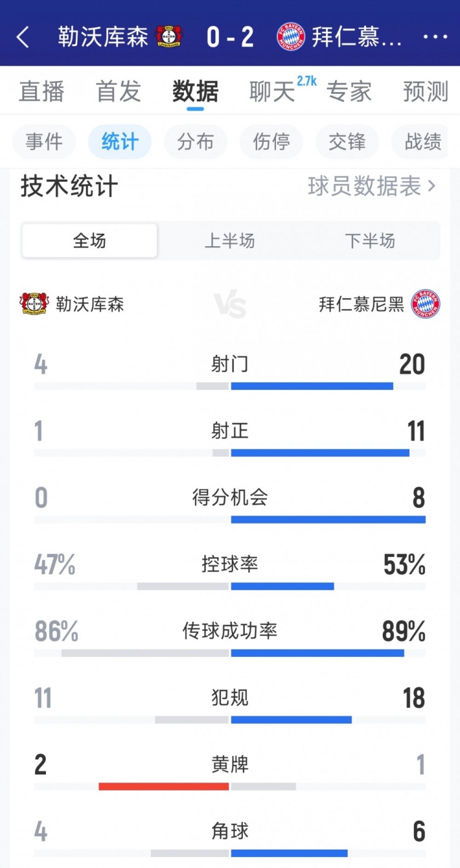Tap Leverkusen crest beside team name

34,304
